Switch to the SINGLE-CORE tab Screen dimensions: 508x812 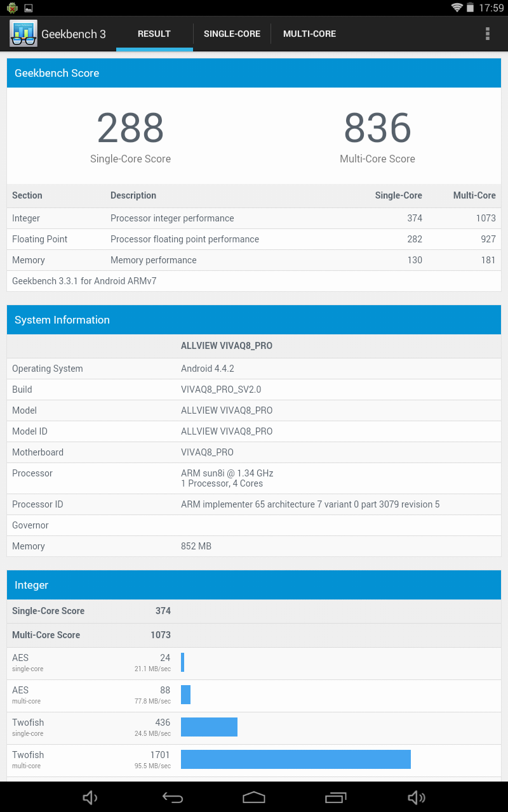tap(232, 34)
